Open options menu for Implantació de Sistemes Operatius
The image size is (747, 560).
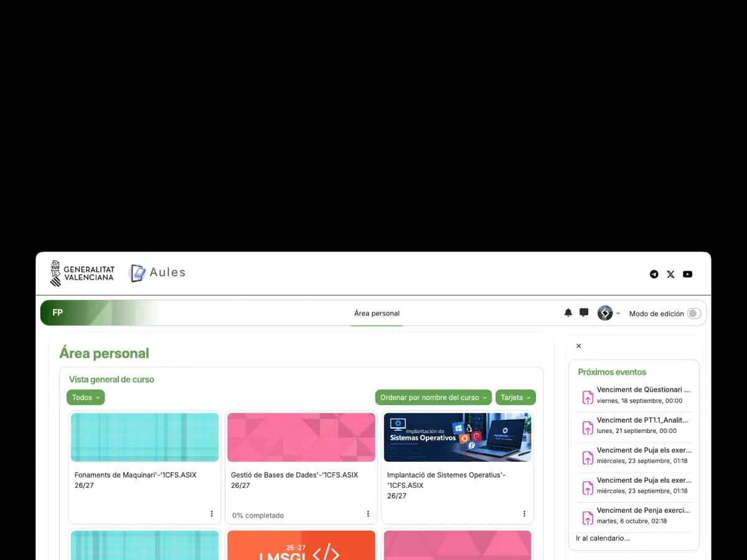(524, 514)
